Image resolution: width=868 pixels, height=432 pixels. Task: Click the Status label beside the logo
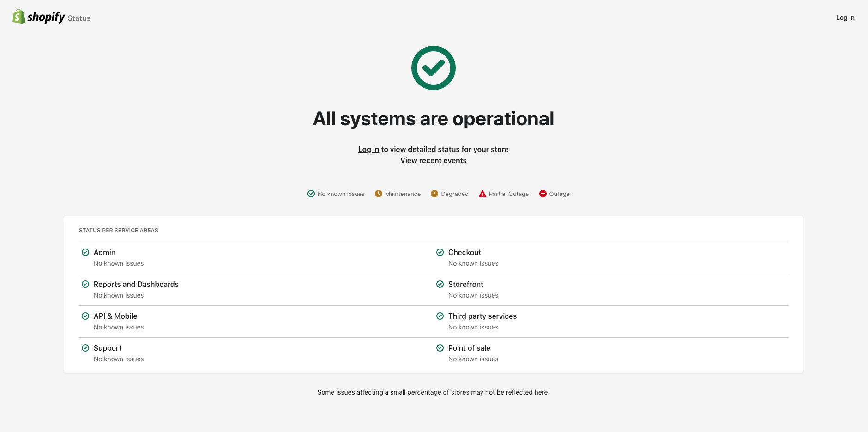click(x=79, y=18)
